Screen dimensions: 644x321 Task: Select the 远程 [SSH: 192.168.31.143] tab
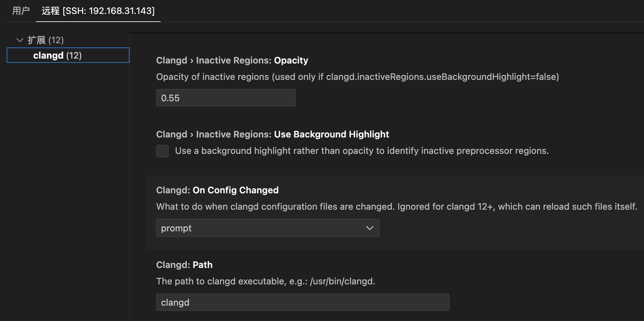coord(98,11)
